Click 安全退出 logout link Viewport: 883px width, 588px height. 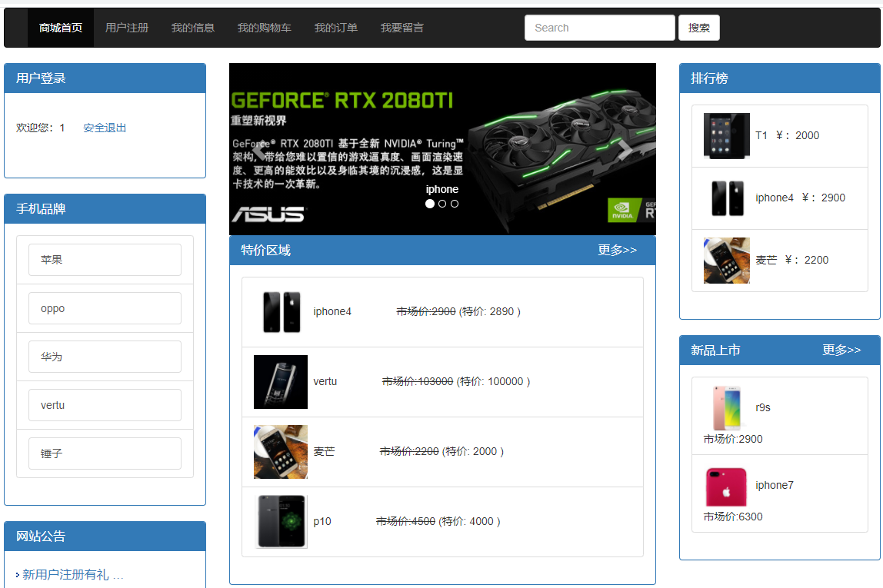(105, 128)
